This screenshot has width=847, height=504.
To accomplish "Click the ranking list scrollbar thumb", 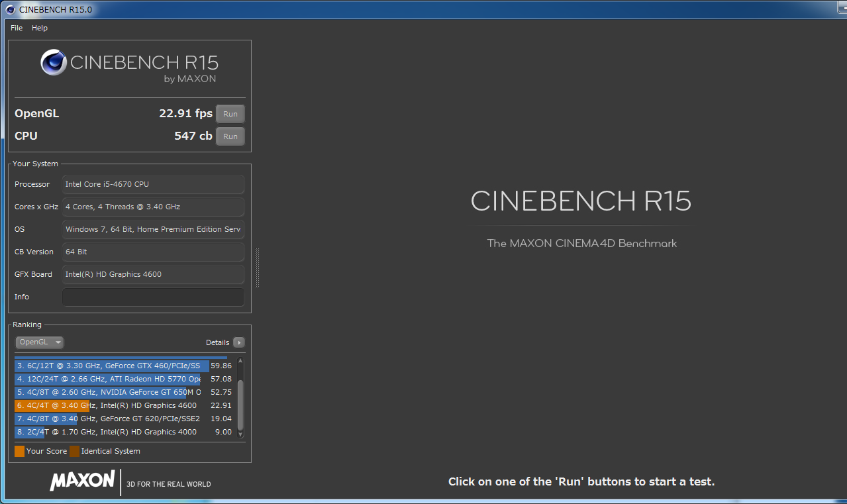I will (240, 404).
